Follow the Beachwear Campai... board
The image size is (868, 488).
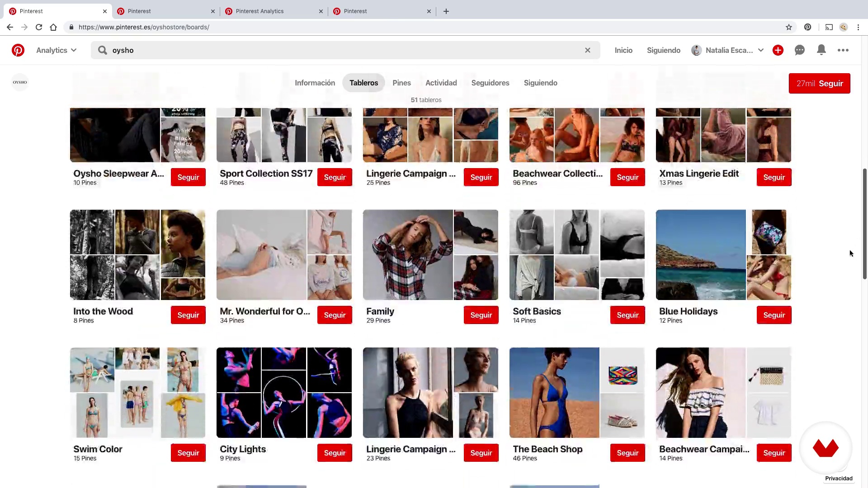(774, 453)
